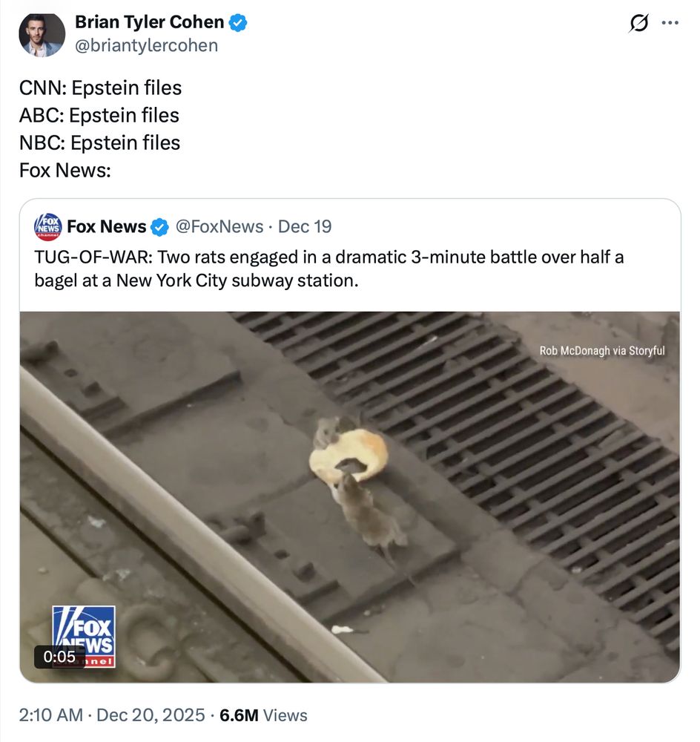Open the 2:10 AM Dec 20, 2025 timestamp

pos(111,715)
